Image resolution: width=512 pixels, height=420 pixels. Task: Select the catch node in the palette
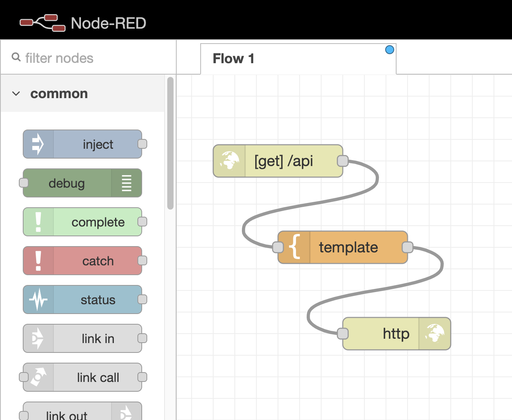[x=82, y=261]
